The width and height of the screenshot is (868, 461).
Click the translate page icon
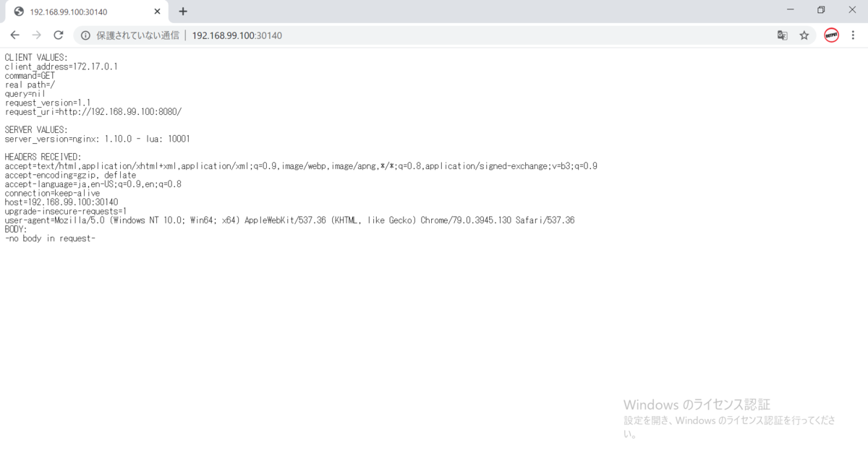pos(782,35)
